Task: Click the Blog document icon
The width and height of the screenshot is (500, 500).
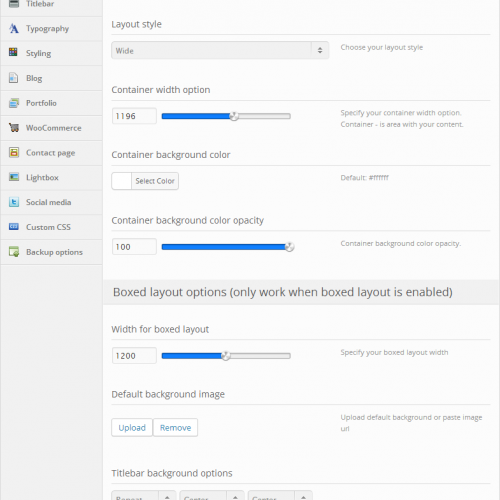Action: 13,78
